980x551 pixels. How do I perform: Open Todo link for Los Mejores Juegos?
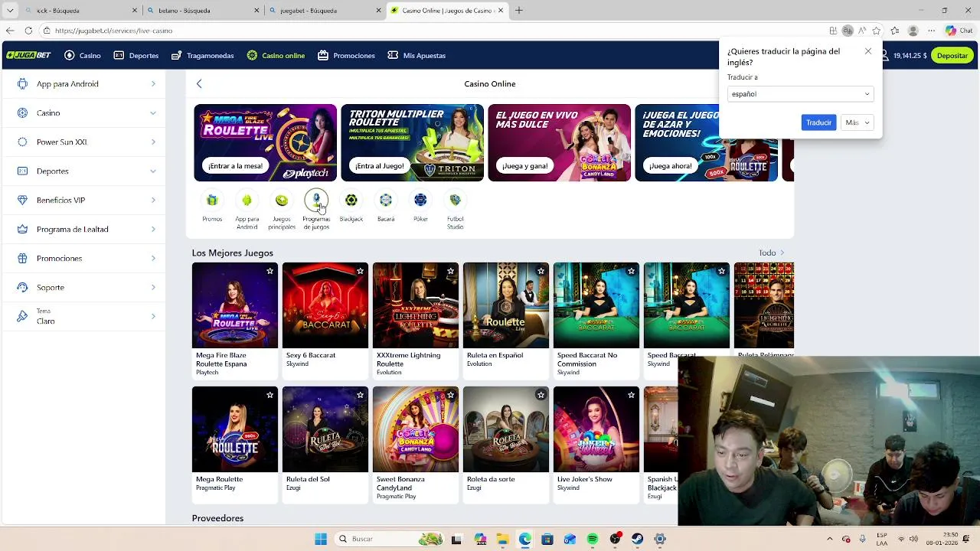tap(771, 253)
